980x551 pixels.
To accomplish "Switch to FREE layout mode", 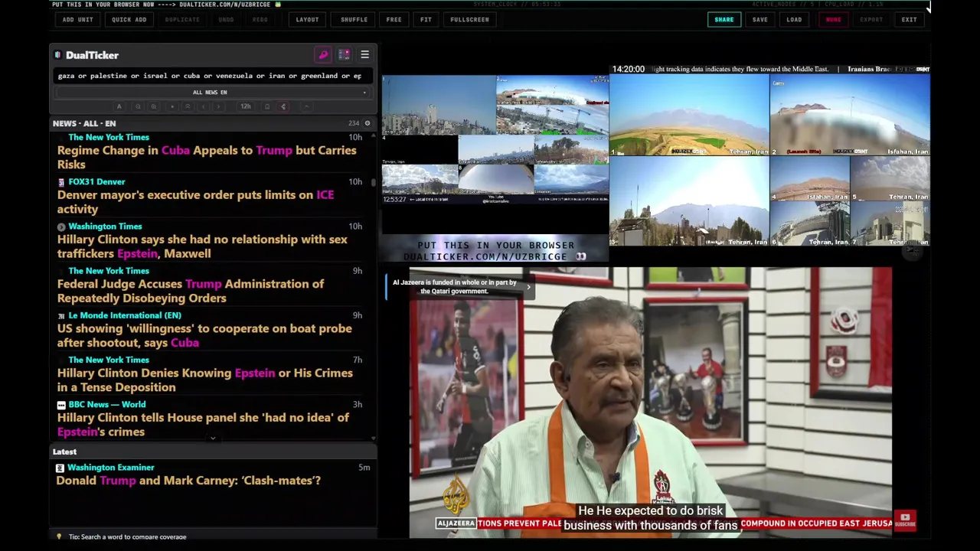I will point(394,19).
